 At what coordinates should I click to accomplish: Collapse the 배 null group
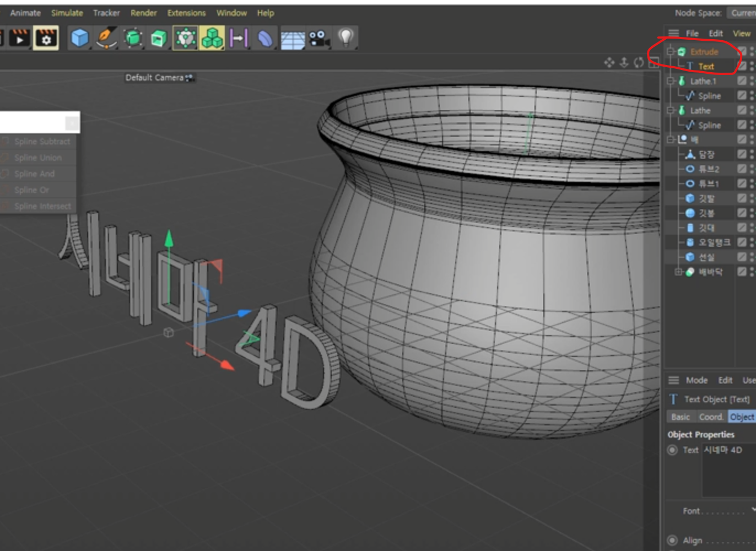671,140
